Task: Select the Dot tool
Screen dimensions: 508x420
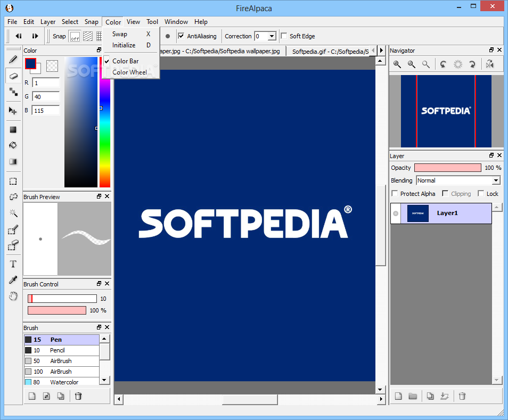Action: pyautogui.click(x=13, y=92)
